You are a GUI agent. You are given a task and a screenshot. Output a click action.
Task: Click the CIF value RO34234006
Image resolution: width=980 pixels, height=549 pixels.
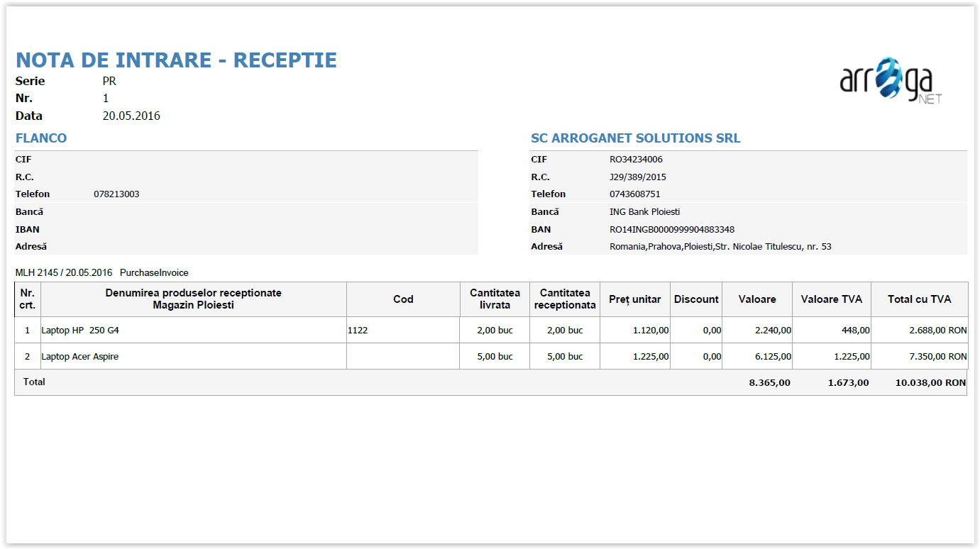636,160
